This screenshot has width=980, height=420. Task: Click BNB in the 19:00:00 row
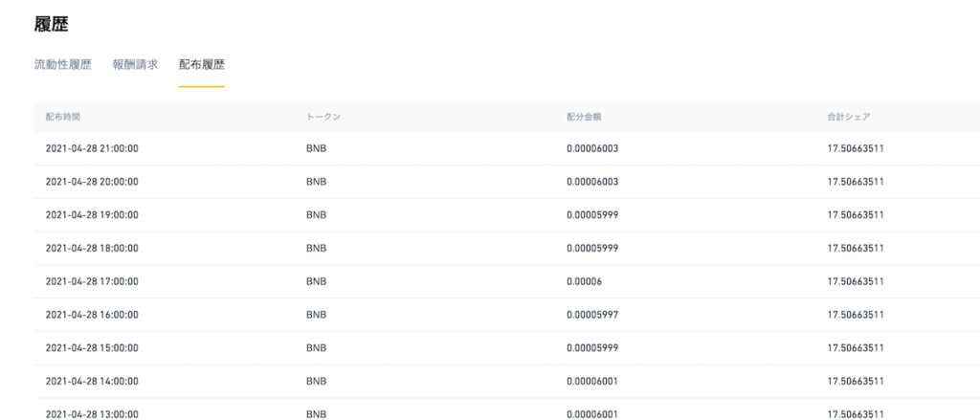tap(316, 215)
